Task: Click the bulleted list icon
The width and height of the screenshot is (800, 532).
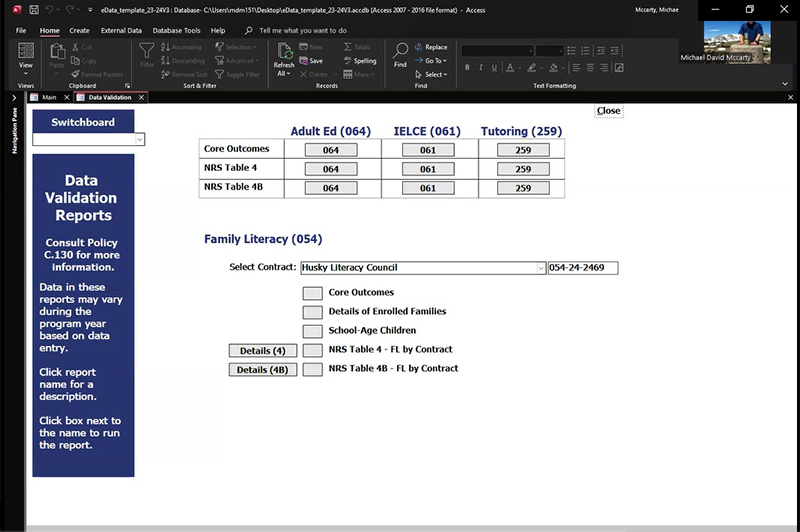Action: (x=571, y=50)
